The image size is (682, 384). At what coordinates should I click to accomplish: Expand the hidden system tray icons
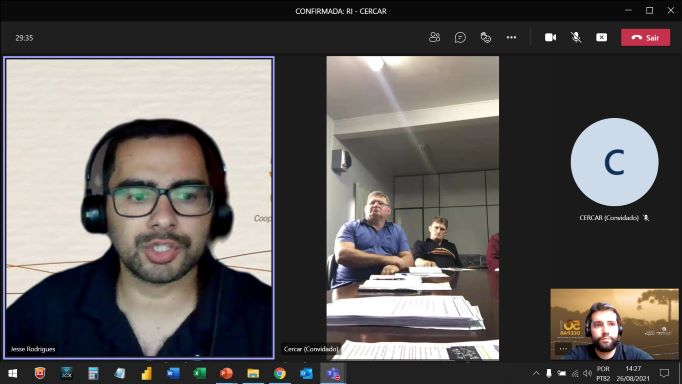click(536, 373)
